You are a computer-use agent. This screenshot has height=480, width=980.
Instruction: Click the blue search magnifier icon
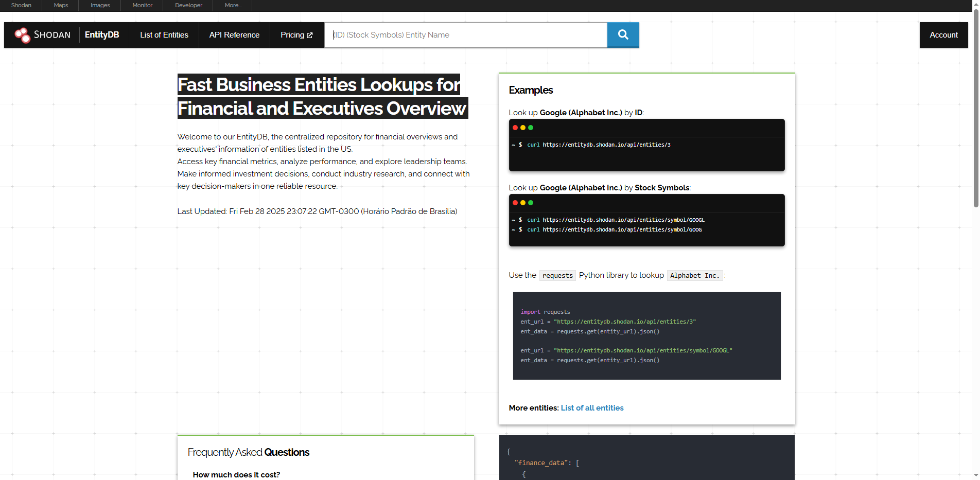point(623,34)
